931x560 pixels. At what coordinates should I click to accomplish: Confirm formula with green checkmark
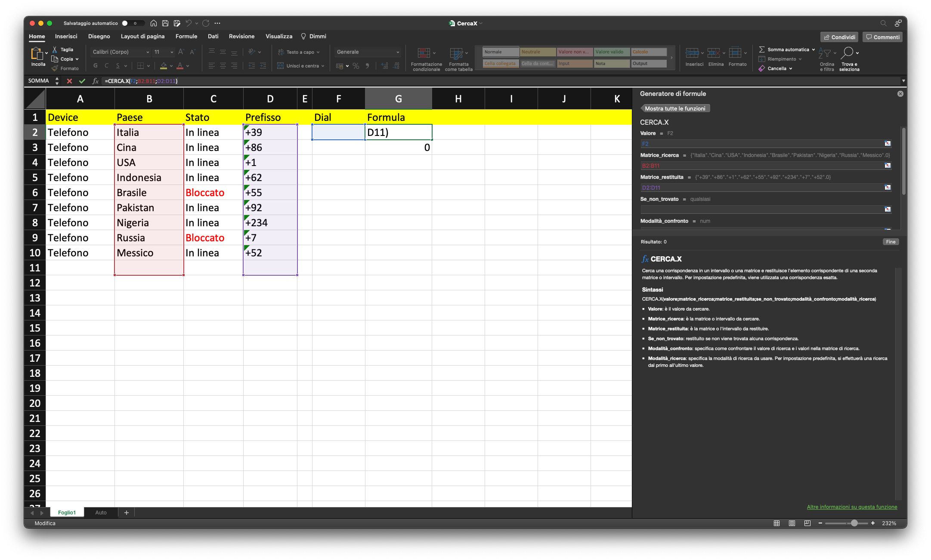tap(82, 81)
